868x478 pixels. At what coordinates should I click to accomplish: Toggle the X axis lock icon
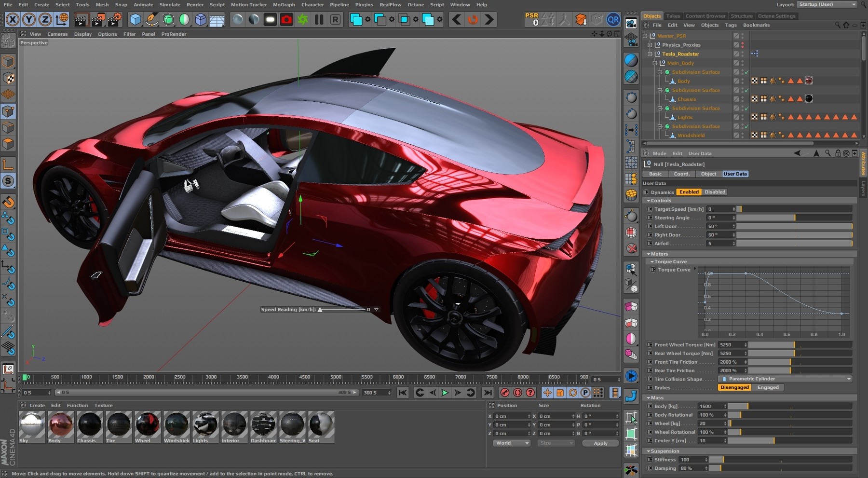pyautogui.click(x=14, y=20)
